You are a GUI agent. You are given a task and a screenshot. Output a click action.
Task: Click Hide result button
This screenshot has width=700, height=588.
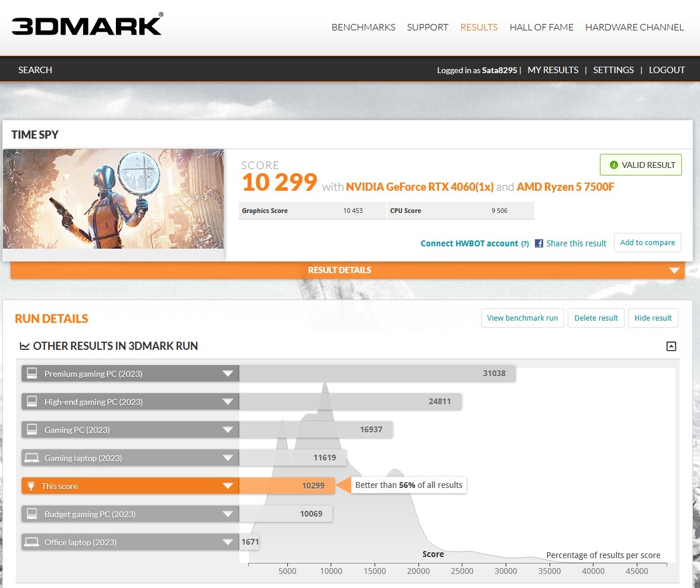[x=653, y=318]
